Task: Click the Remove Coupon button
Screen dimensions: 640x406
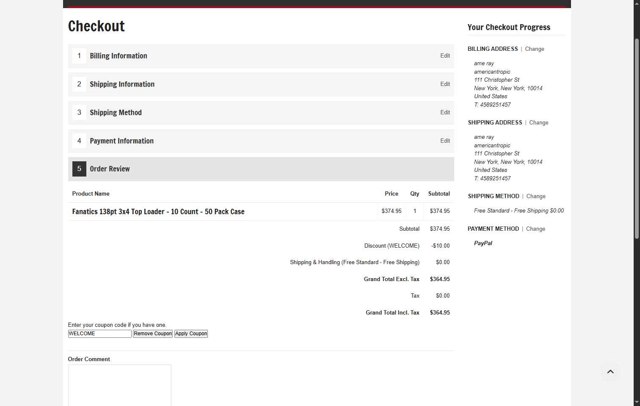Action: click(153, 333)
